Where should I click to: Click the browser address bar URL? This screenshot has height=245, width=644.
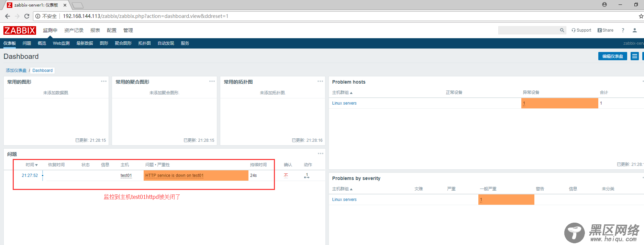[x=145, y=16]
